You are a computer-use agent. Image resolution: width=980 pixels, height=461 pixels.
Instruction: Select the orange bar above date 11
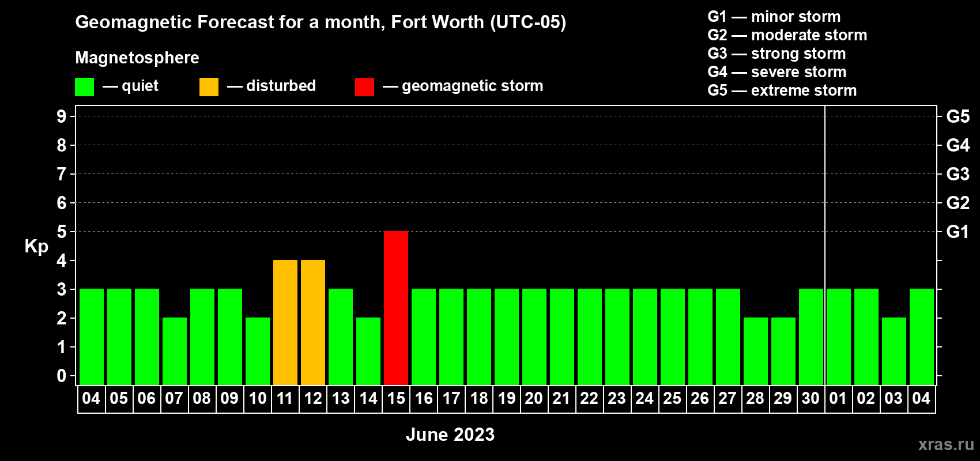(x=285, y=323)
